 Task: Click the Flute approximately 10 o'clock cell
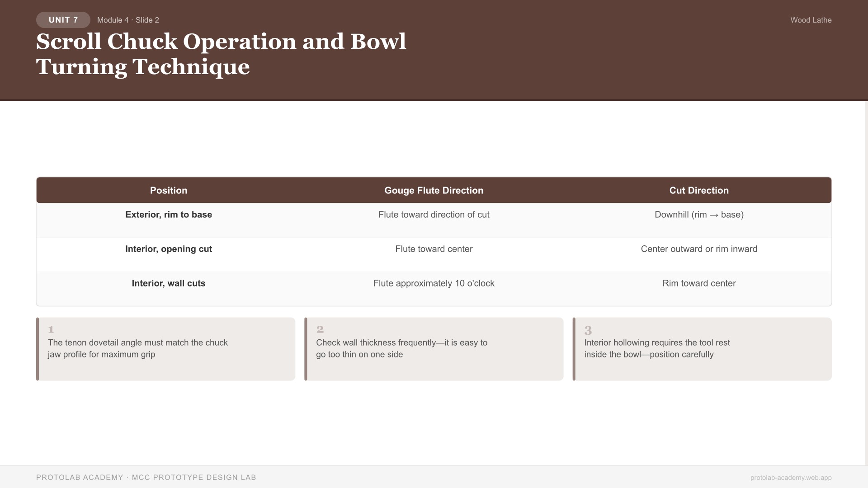click(x=434, y=283)
